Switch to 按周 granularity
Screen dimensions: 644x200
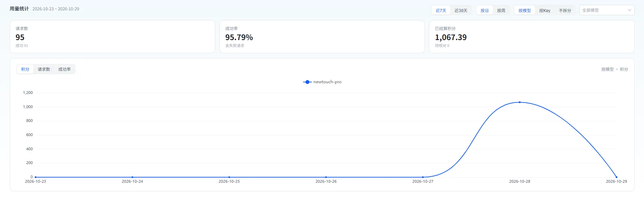click(501, 11)
